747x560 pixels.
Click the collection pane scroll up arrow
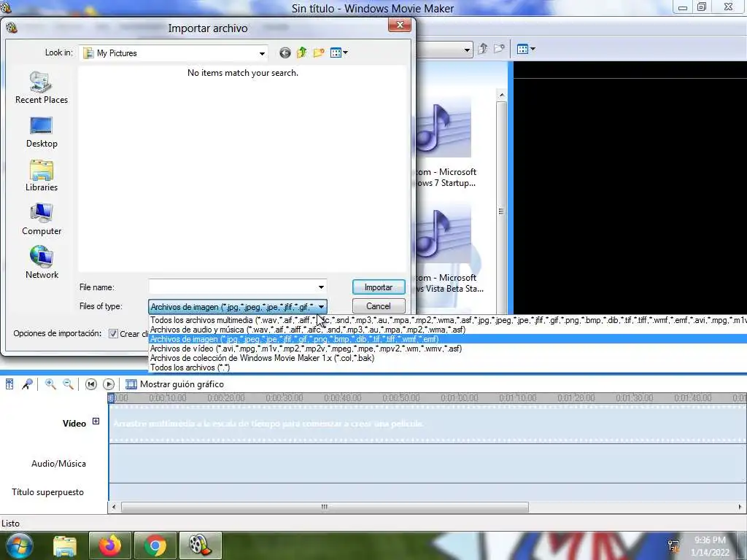[501, 96]
